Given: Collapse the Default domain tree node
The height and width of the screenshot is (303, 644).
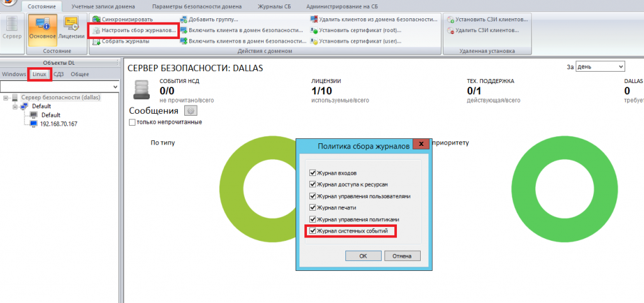Looking at the screenshot, I should (14, 106).
